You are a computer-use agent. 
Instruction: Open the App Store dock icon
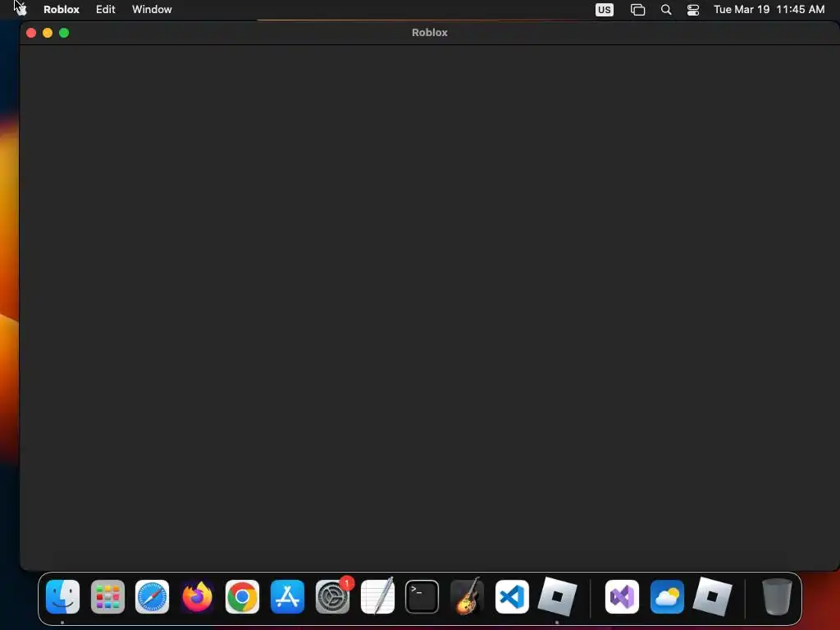pyautogui.click(x=287, y=596)
